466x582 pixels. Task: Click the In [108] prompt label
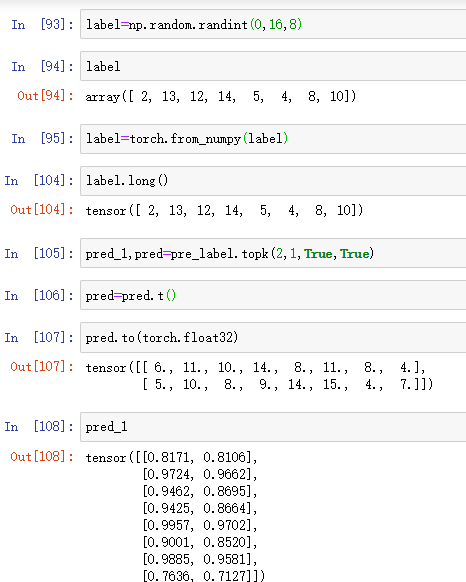[x=39, y=426]
